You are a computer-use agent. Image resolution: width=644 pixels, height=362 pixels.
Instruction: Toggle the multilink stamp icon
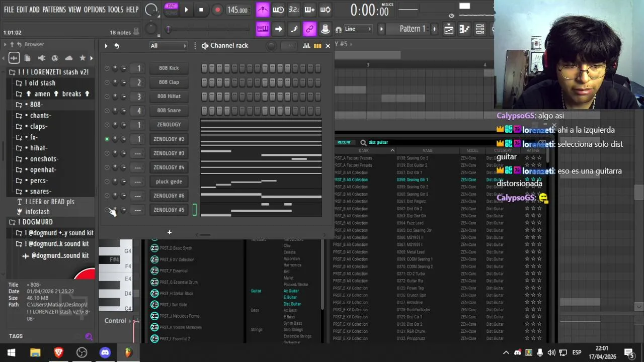click(x=325, y=29)
